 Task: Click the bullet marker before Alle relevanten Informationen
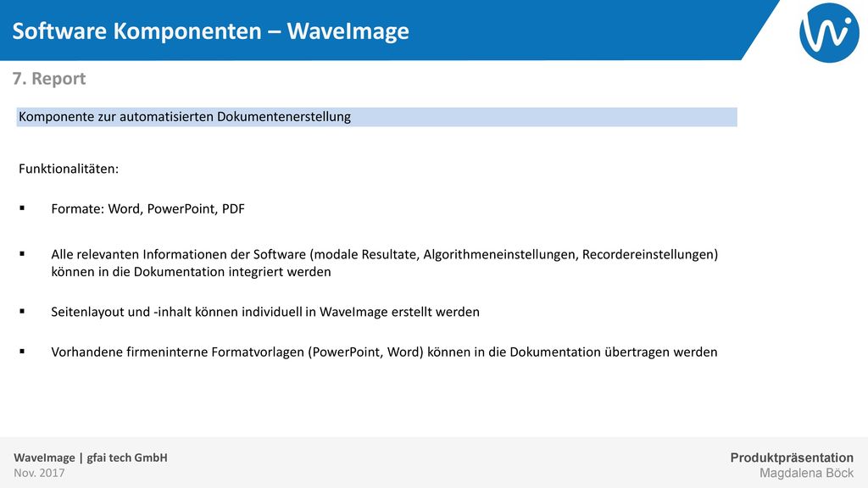click(x=22, y=254)
